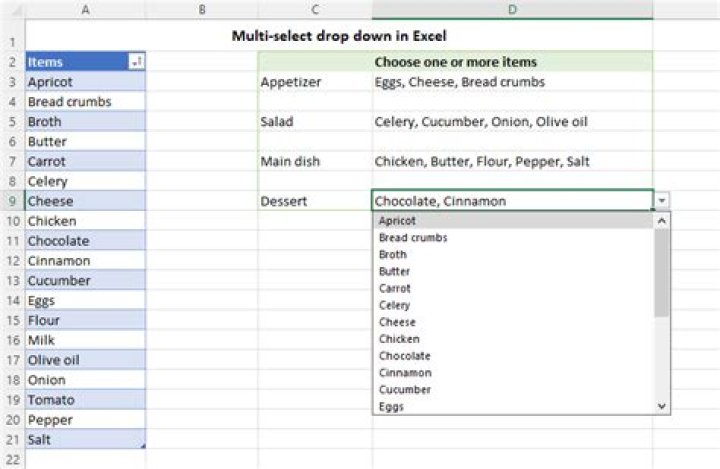Open the Items column filter button

coord(136,62)
